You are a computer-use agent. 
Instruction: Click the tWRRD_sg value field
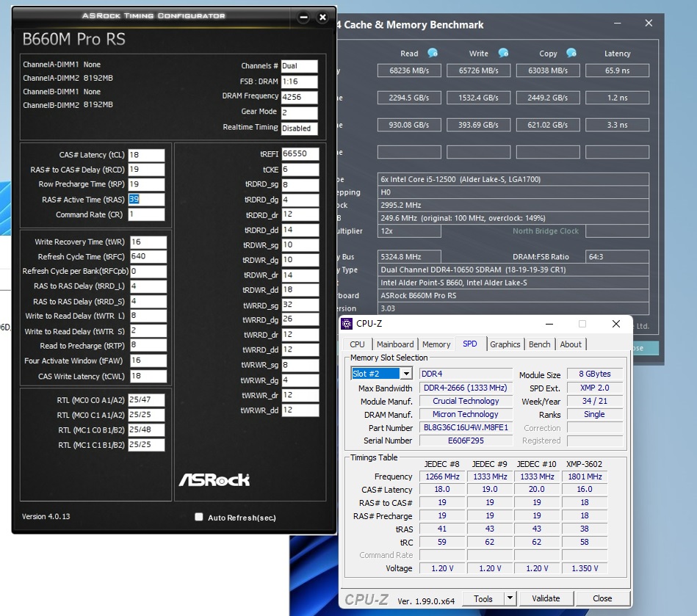[300, 305]
